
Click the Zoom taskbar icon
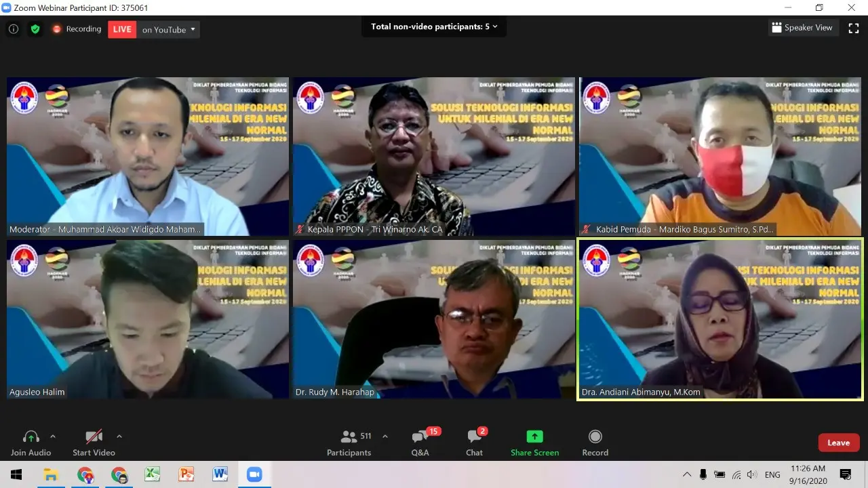(x=254, y=474)
